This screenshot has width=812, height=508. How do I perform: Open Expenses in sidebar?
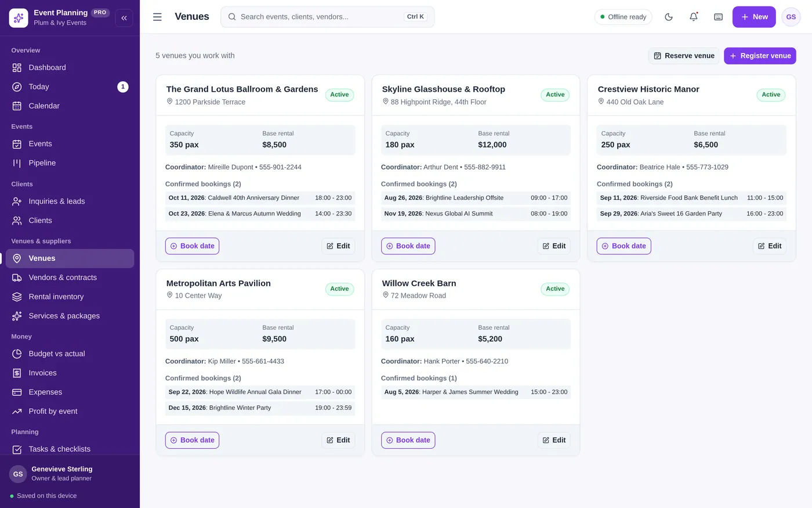click(70, 392)
